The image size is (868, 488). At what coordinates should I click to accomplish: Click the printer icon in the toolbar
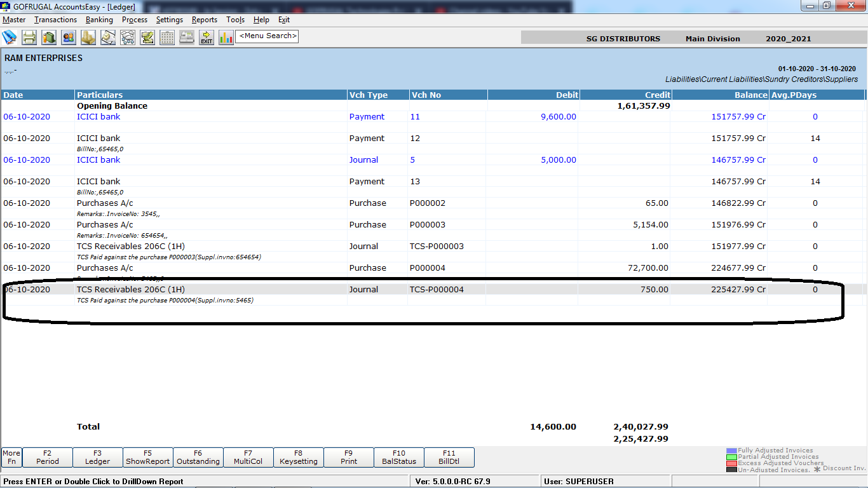[x=29, y=37]
